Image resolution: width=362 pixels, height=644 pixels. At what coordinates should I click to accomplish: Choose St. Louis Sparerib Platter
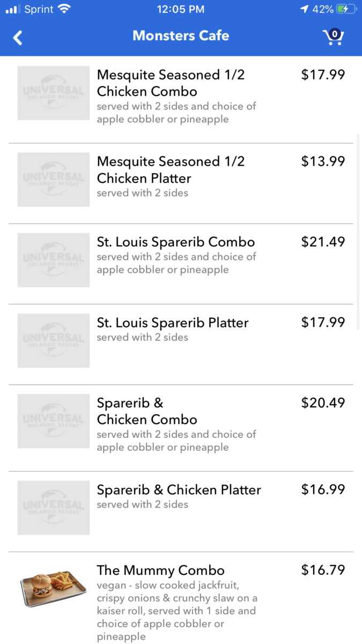pos(172,323)
